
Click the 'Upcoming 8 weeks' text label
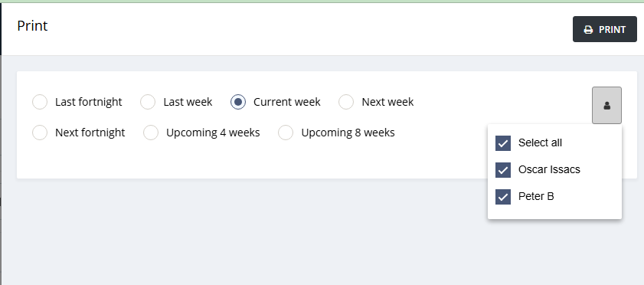pos(348,133)
